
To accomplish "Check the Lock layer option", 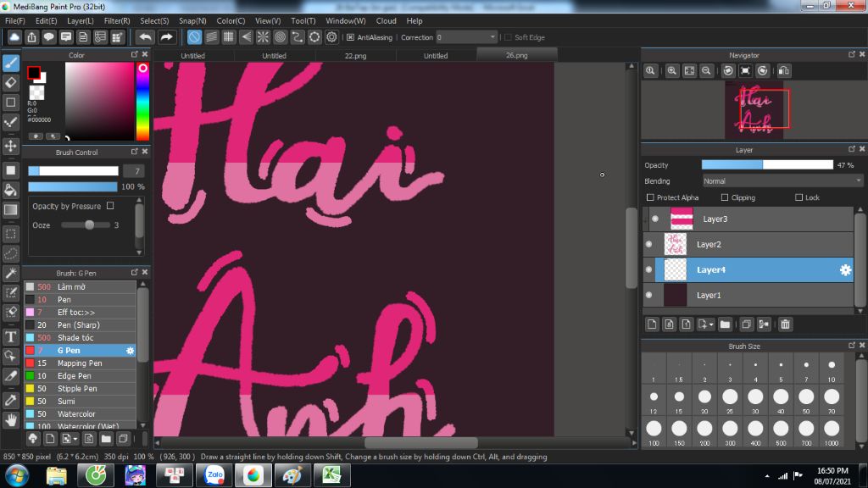I will tap(798, 197).
